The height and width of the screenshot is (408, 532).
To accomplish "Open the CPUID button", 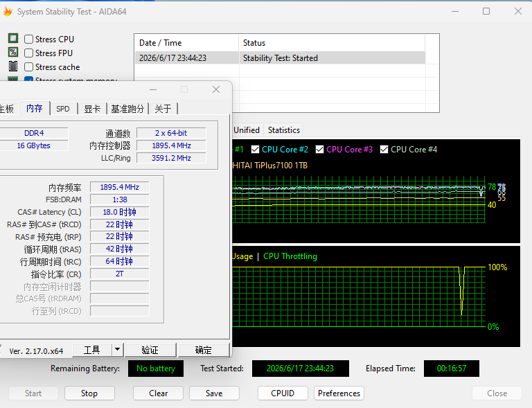I will coord(283,393).
